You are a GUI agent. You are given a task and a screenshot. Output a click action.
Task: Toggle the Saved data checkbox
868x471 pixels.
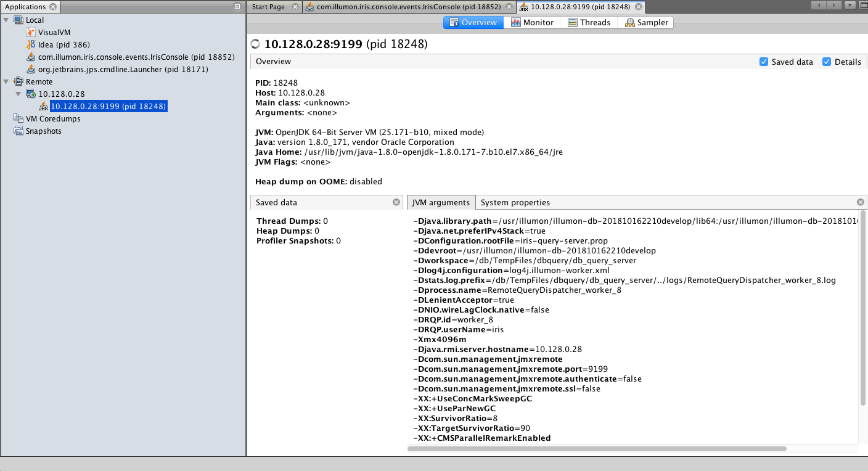[x=764, y=62]
